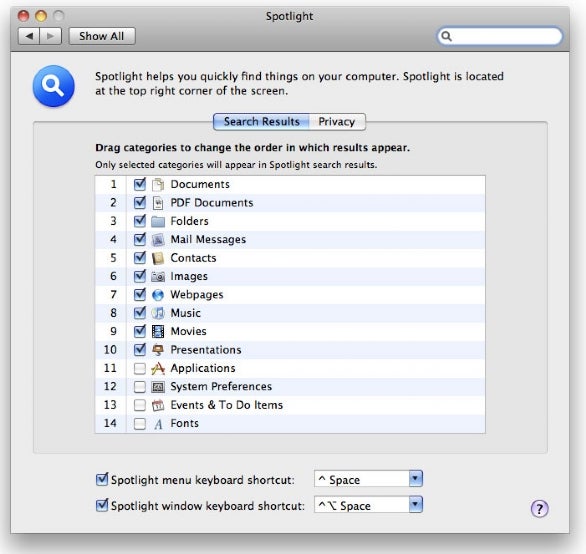Screen dimensions: 586x554
Task: Select the Movies row label
Action: click(x=188, y=331)
